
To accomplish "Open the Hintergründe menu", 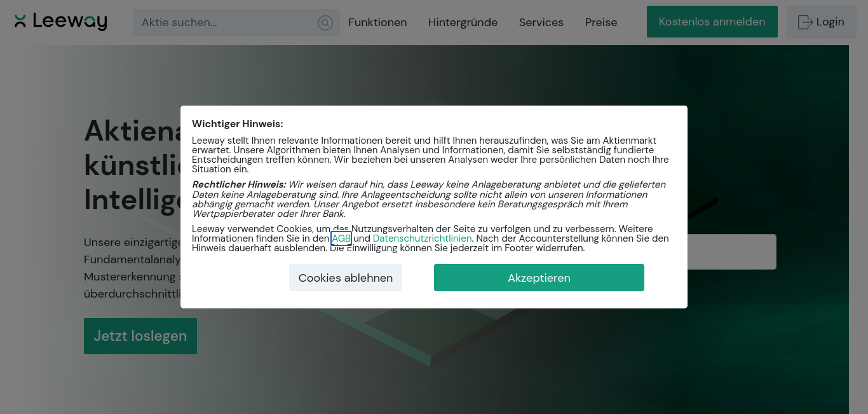I will [463, 22].
